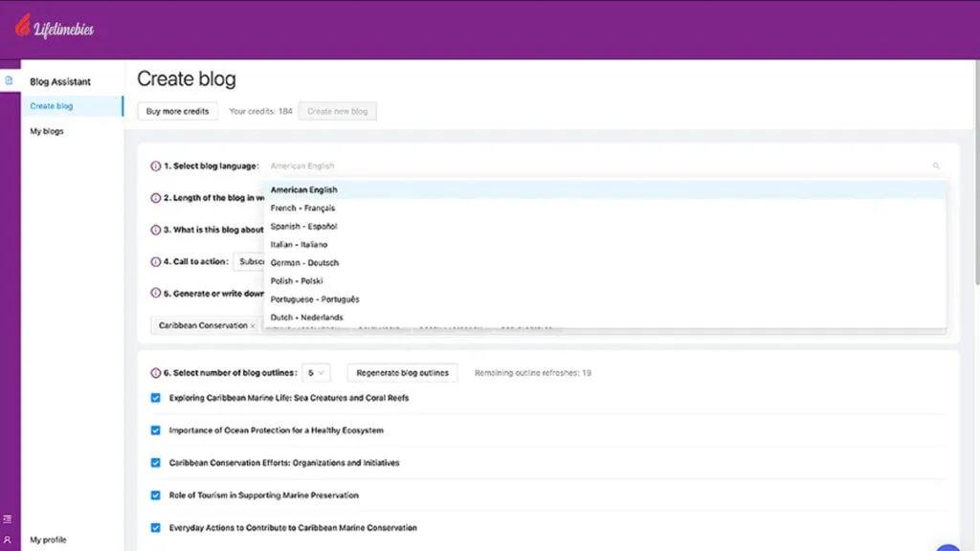The image size is (980, 551).
Task: Click the Blog Assistant document icon in sidebar
Action: 10,80
